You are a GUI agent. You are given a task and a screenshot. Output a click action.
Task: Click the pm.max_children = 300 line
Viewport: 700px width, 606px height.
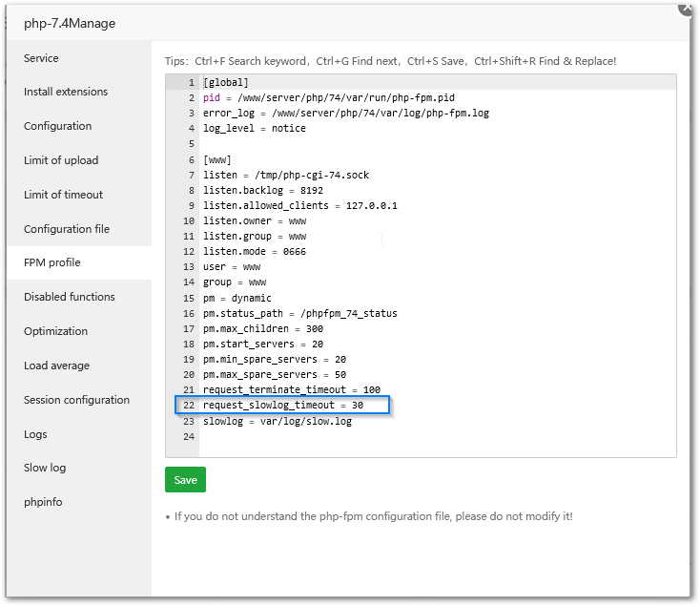263,328
